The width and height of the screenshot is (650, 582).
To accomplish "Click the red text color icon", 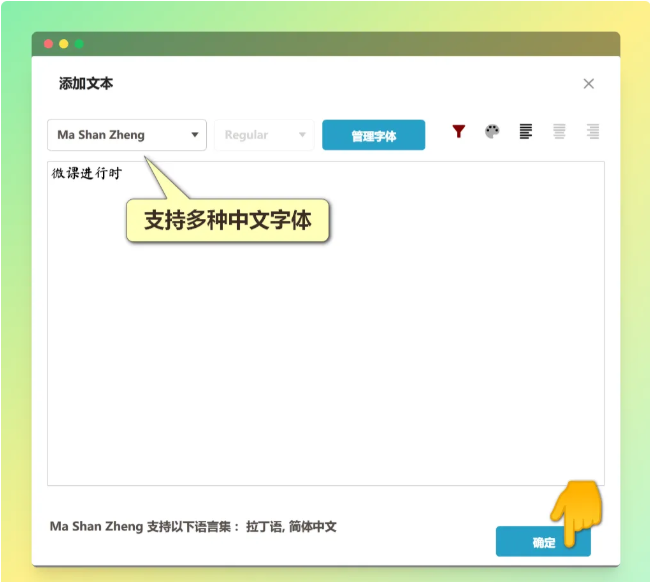I will (459, 132).
